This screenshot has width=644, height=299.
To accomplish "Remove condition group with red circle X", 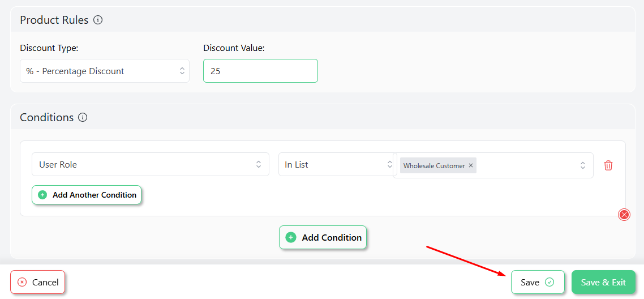I will click(624, 215).
